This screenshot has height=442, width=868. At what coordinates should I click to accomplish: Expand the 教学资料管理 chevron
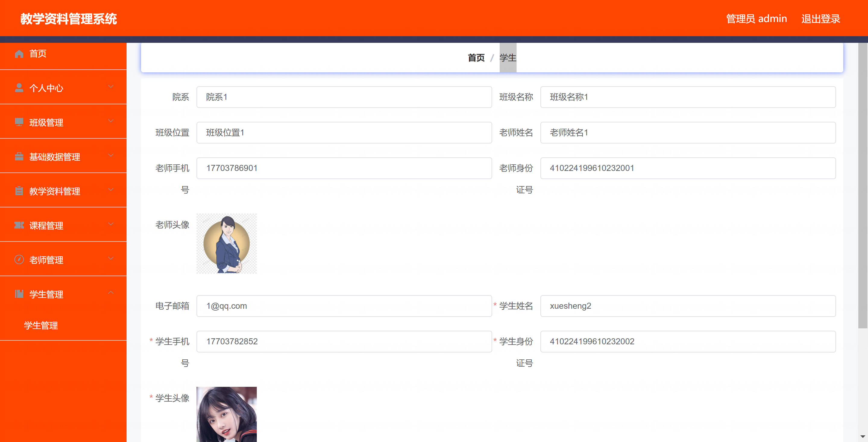click(111, 190)
